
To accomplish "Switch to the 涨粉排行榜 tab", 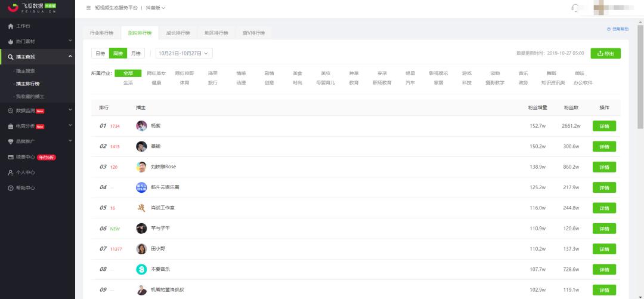I will (x=140, y=33).
